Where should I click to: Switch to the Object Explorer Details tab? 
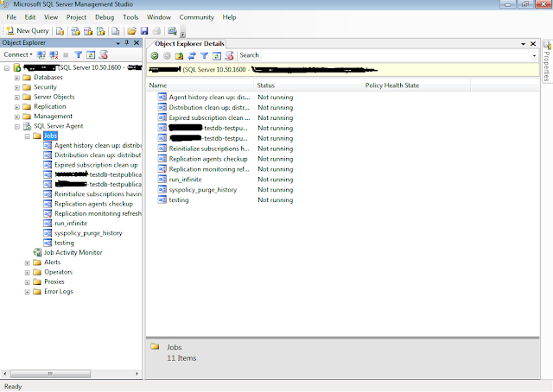point(189,44)
